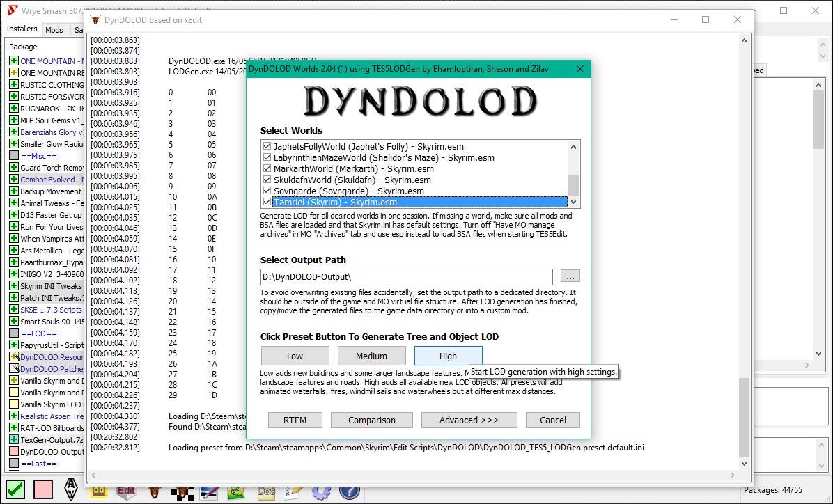Start LOD generation with the Medium preset
The height and width of the screenshot is (504, 833).
(x=371, y=356)
